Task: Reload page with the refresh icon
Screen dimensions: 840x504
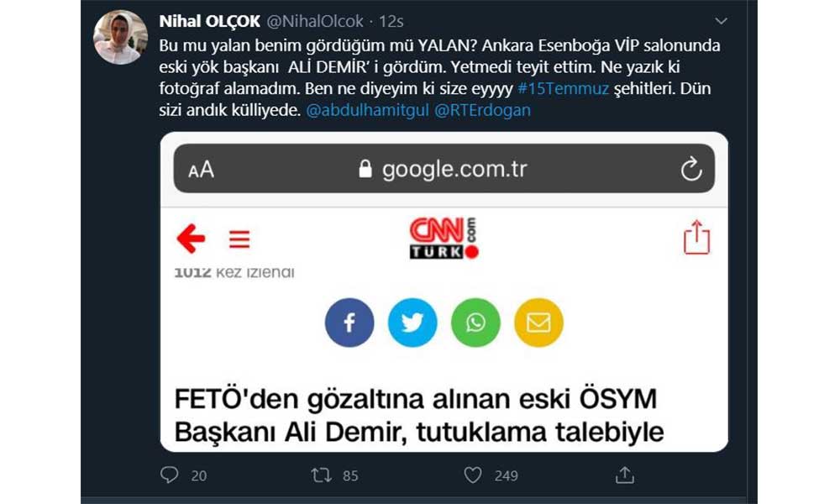Action: (x=691, y=169)
